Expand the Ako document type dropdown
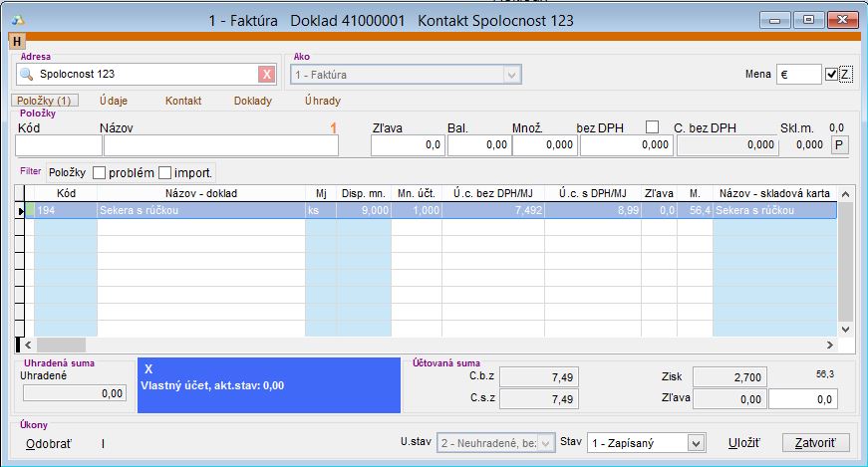868x467 pixels. pos(512,75)
